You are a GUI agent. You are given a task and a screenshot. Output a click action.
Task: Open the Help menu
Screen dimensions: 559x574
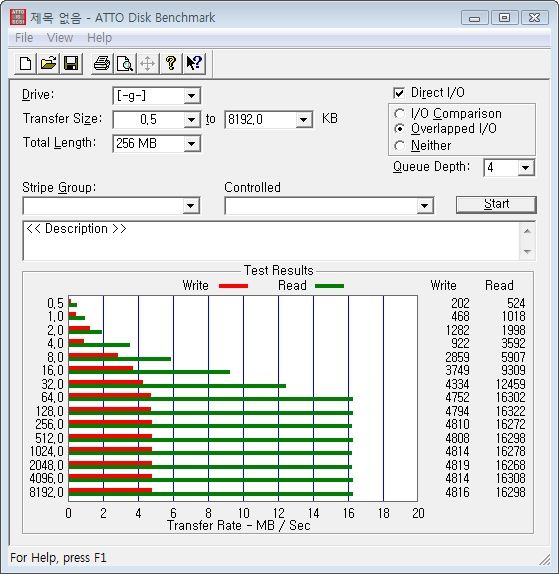click(99, 38)
